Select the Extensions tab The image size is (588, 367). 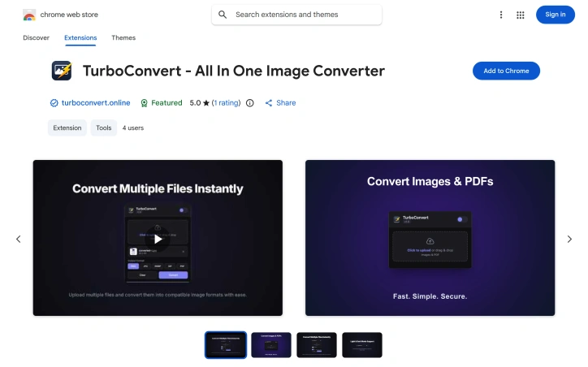pyautogui.click(x=80, y=38)
